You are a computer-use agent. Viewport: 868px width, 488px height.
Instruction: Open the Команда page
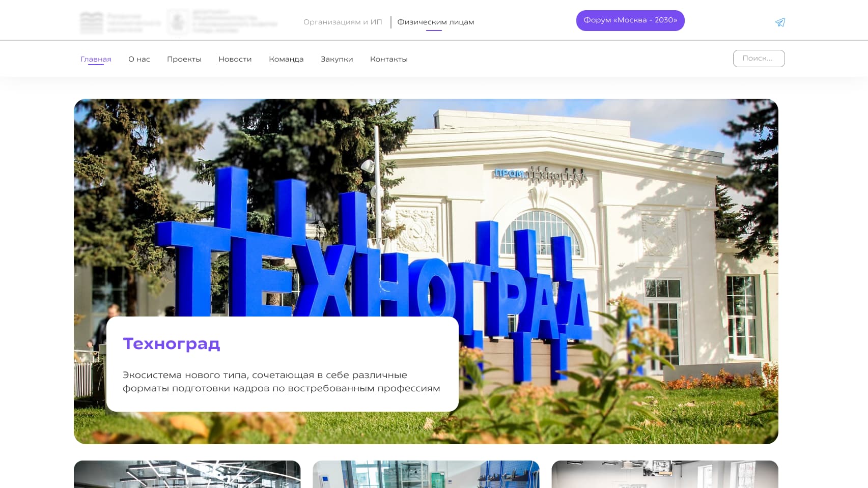click(x=286, y=59)
